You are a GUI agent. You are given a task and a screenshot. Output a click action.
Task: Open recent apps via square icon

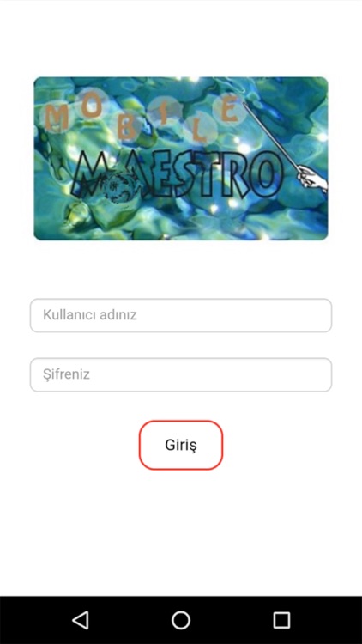[x=281, y=620]
